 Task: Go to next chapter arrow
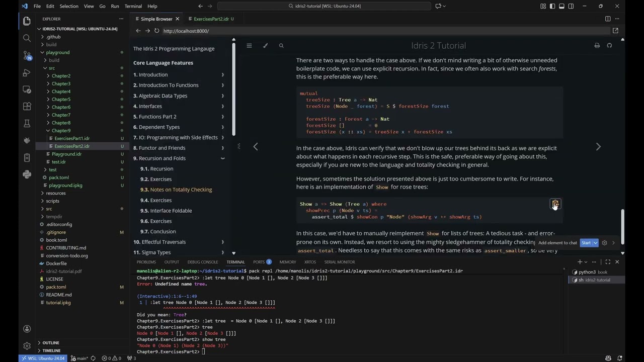(598, 146)
